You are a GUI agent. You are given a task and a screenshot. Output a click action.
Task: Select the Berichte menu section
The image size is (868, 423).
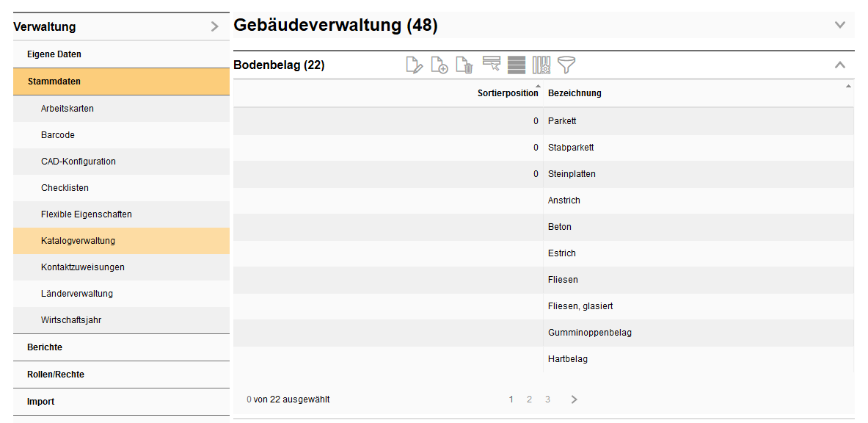45,347
